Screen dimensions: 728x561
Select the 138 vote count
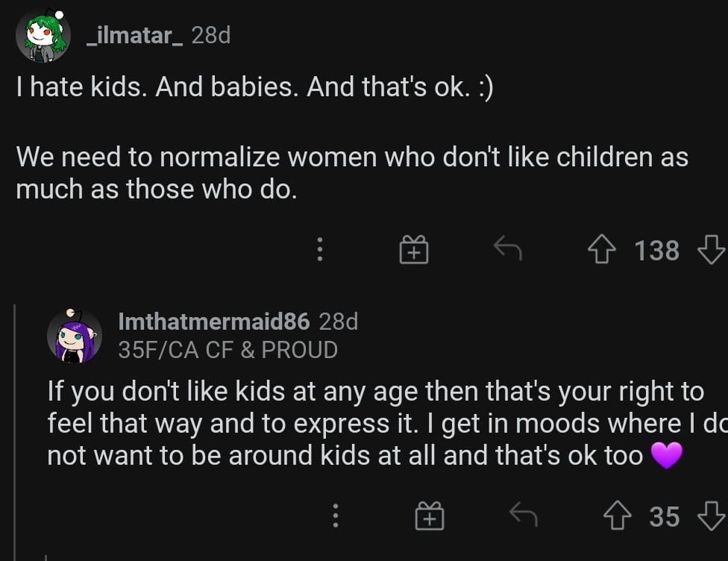(x=656, y=251)
